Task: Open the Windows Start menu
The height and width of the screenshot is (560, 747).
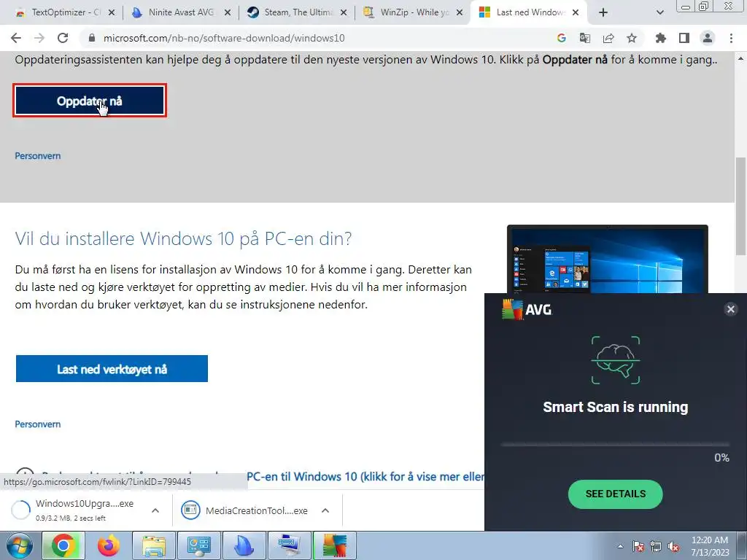Action: click(x=18, y=545)
